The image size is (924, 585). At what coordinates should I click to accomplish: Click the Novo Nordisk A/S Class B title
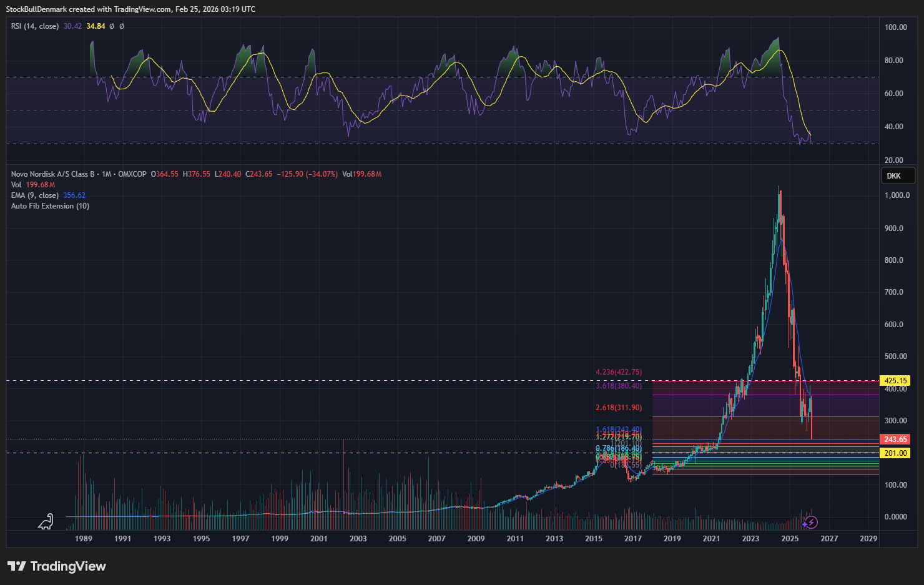(53, 174)
